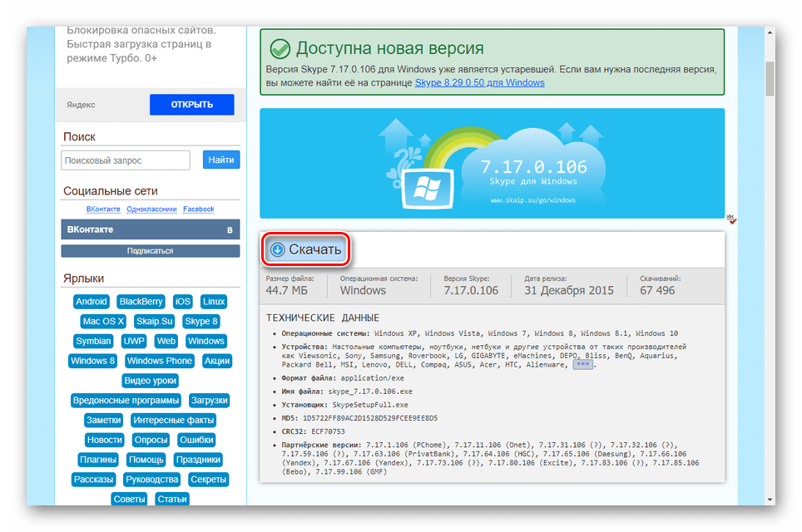Click the blue download arrow icon
Image resolution: width=802 pixels, height=532 pixels.
pyautogui.click(x=277, y=249)
